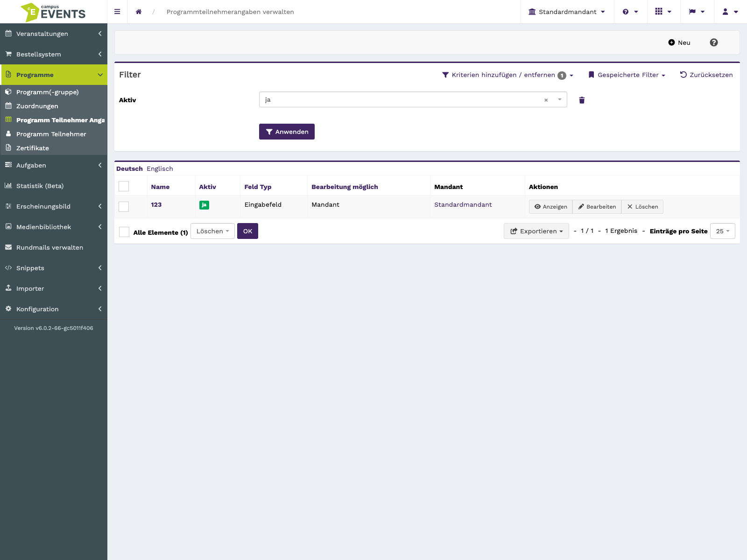Viewport: 747px width, 560px height.
Task: Click Anzeigen for row 123
Action: 551,207
